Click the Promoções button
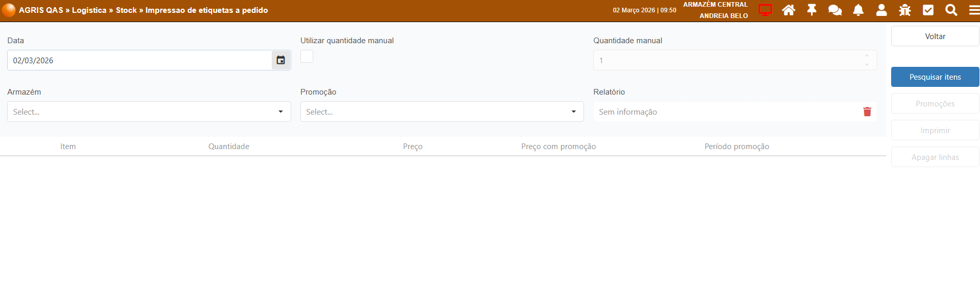This screenshot has height=291, width=980. [935, 103]
